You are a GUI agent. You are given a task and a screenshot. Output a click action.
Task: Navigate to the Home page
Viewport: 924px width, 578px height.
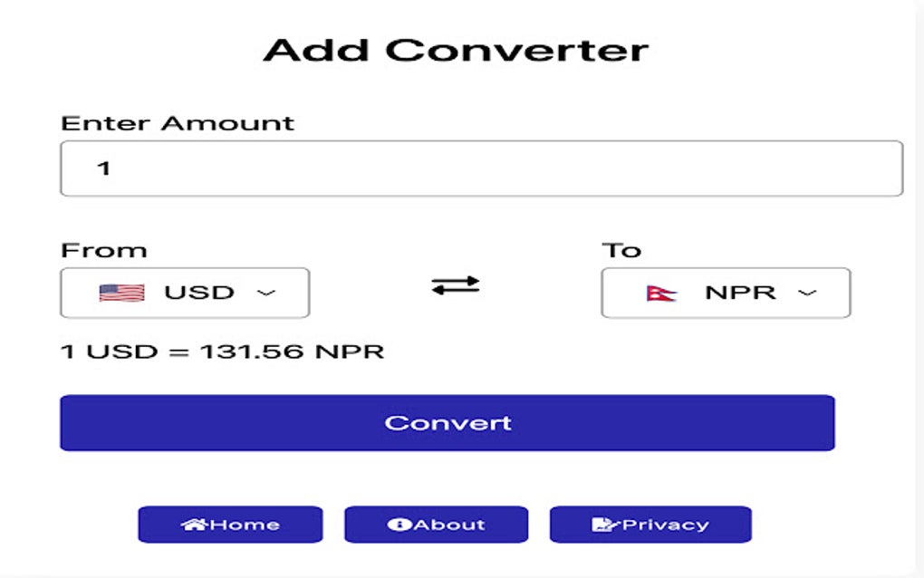(230, 524)
